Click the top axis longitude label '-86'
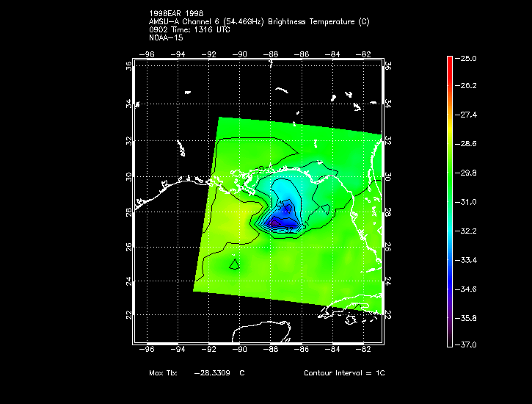Image resolution: width=532 pixels, height=404 pixels. click(302, 54)
